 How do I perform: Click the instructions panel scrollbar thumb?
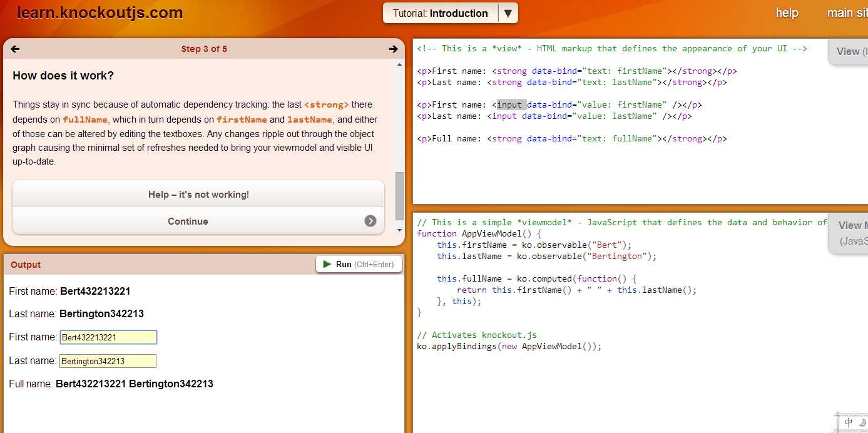tap(400, 196)
